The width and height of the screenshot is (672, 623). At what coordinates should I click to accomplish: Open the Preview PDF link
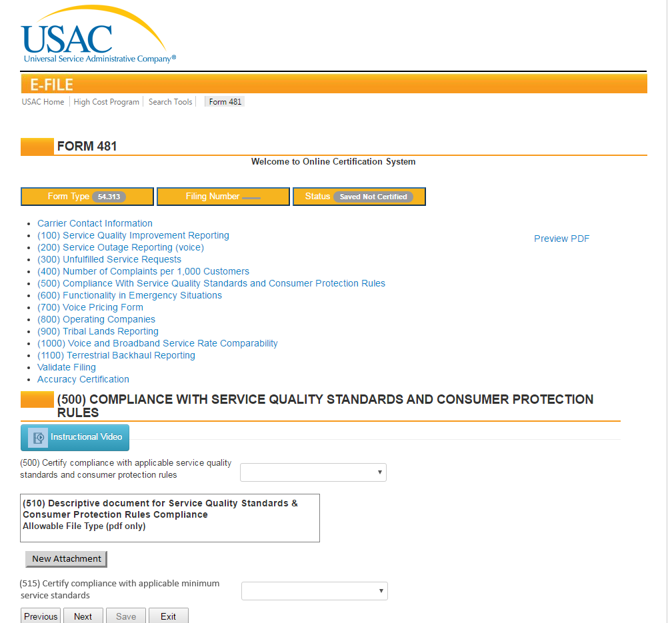coord(561,239)
